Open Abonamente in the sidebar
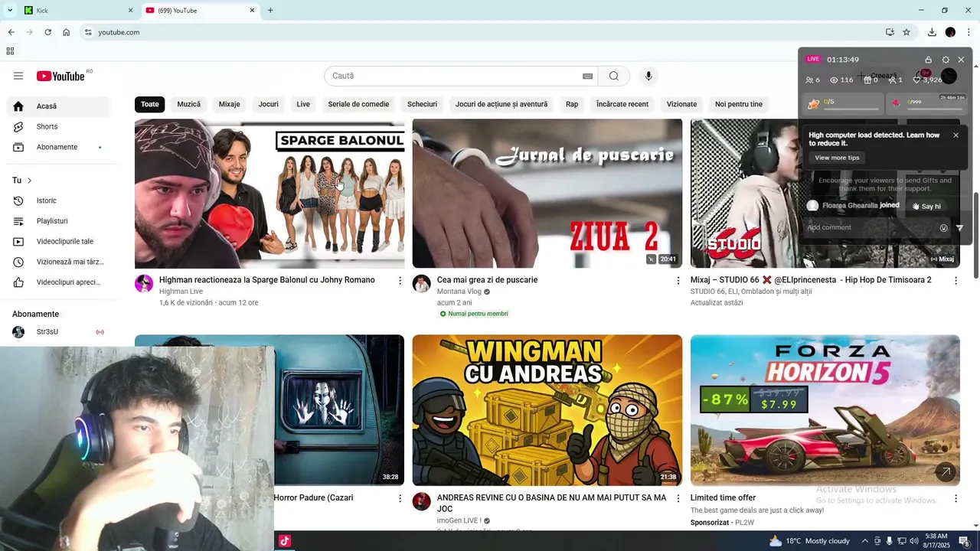The image size is (980, 551). coord(58,147)
